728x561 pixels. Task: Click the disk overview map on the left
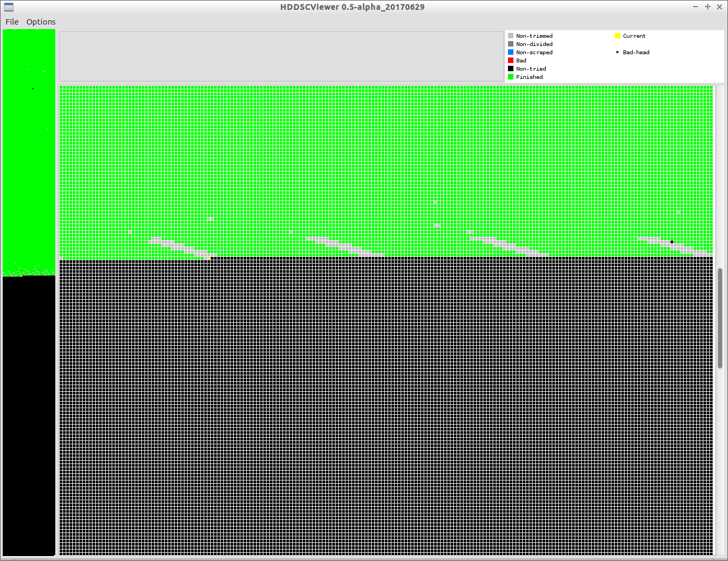29,293
